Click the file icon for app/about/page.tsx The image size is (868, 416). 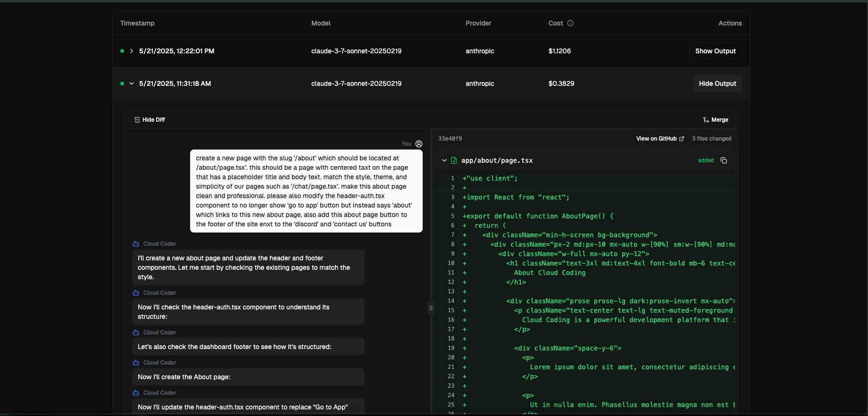pos(454,160)
